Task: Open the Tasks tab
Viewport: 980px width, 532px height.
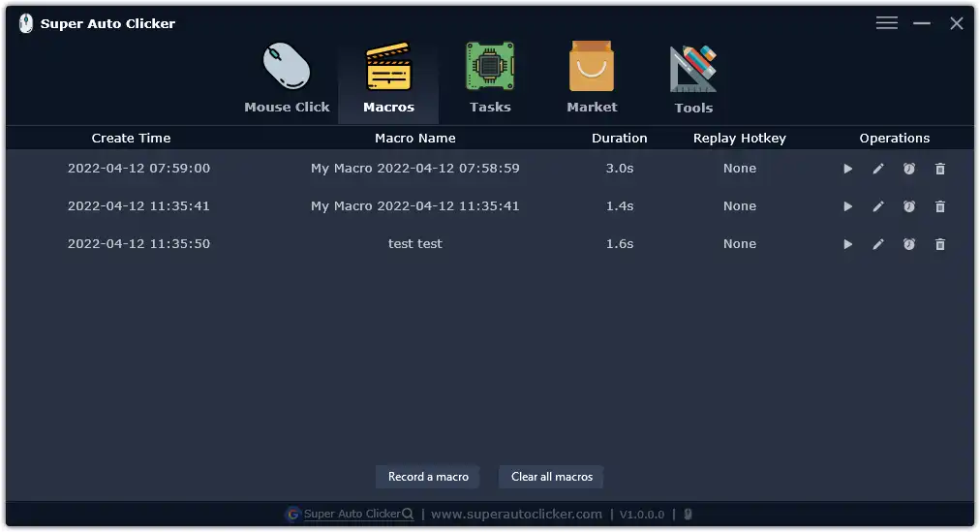Action: click(x=490, y=78)
